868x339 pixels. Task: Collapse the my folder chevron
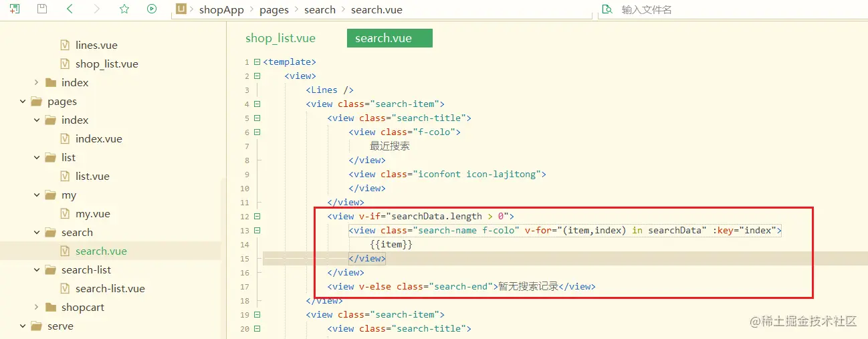[37, 195]
